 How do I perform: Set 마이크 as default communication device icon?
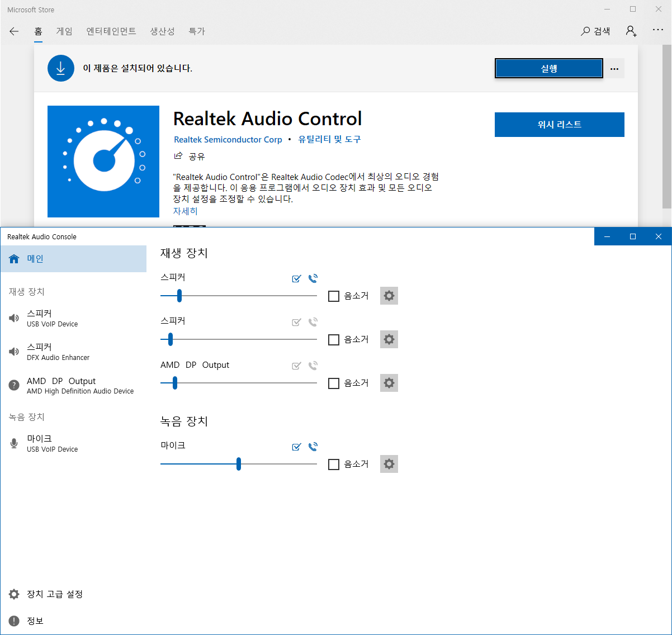click(313, 446)
